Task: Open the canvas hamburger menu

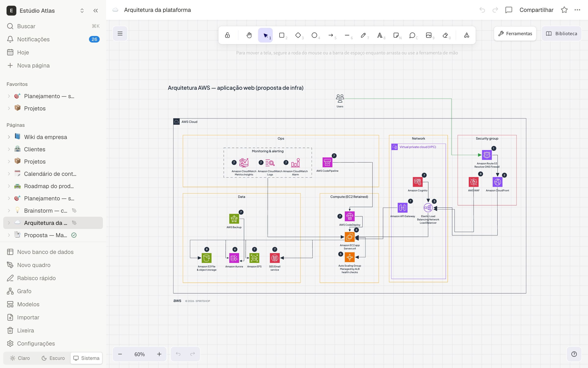Action: [120, 34]
